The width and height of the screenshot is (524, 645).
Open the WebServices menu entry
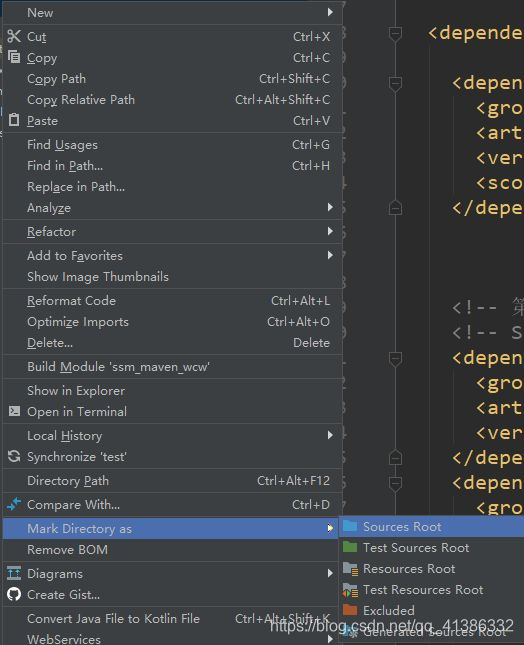[x=172, y=638]
